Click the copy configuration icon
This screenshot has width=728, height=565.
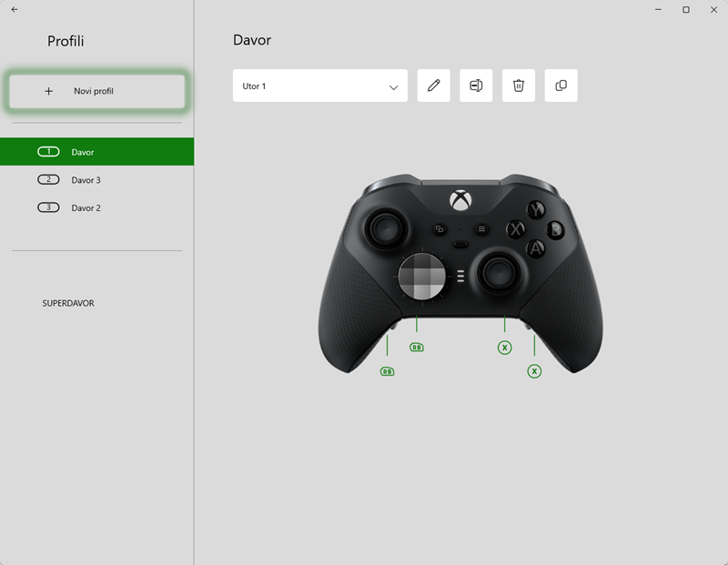561,86
